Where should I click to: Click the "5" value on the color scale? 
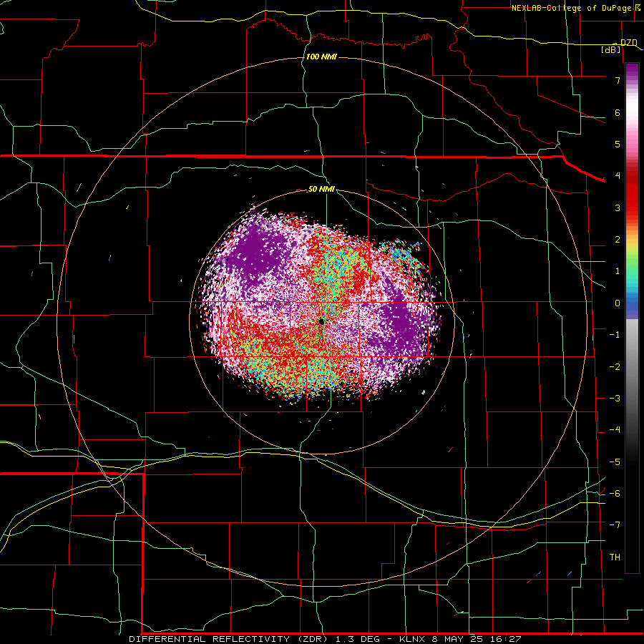coord(618,144)
